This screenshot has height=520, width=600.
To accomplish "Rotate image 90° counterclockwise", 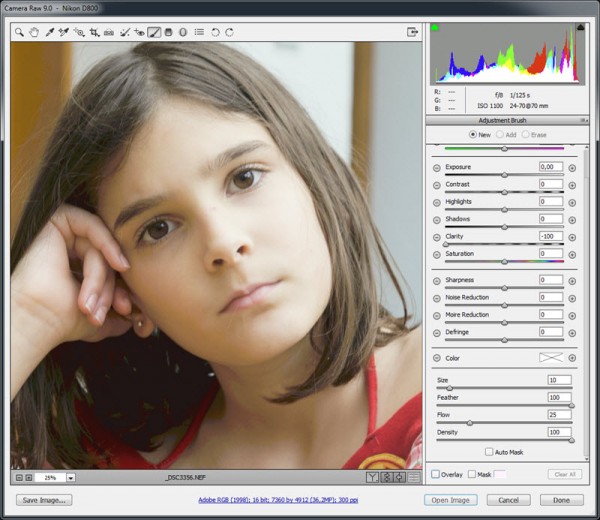I will pos(215,33).
